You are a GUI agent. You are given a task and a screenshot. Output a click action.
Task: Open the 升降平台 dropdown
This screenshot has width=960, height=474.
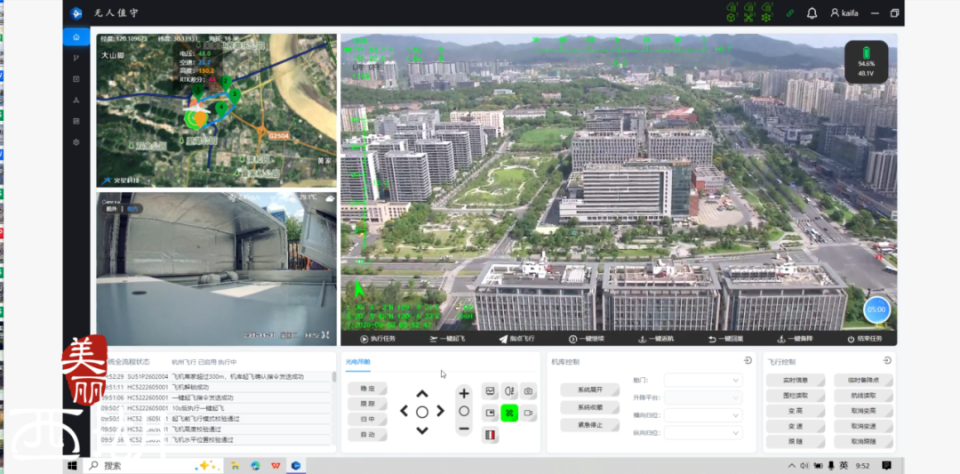[x=703, y=397]
